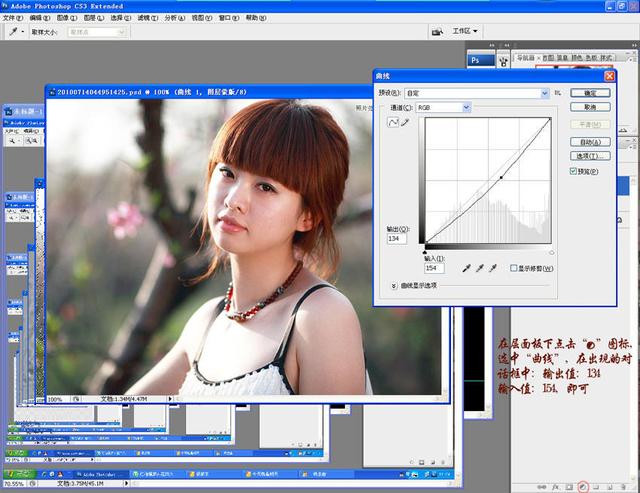Screen dimensions: 640x493
Task: Click the delete layer trash icon at panel bottom
Action: 623,487
